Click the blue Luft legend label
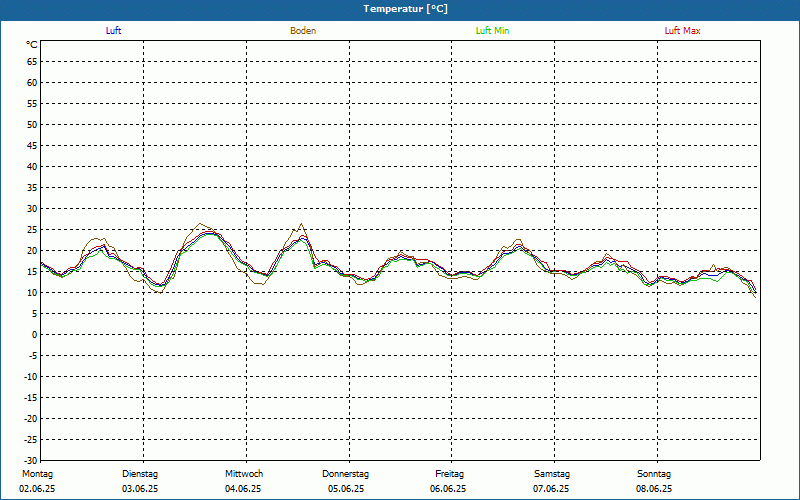The height and width of the screenshot is (500, 800). 113,31
